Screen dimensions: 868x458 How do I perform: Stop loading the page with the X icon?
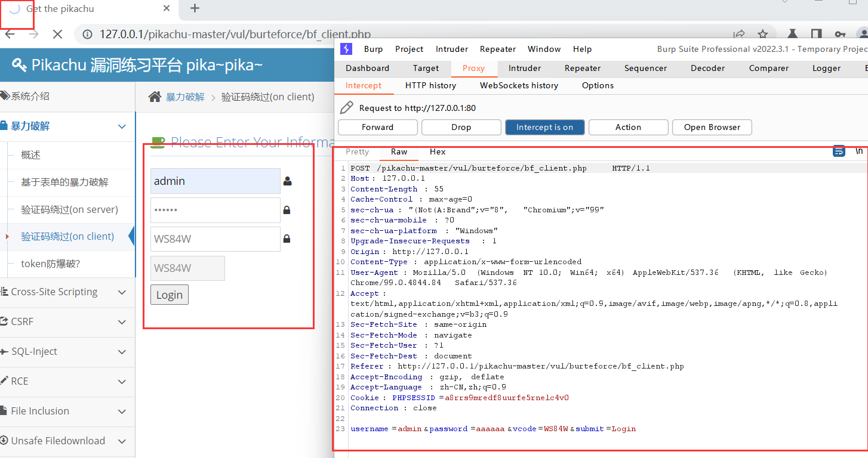pyautogui.click(x=57, y=34)
